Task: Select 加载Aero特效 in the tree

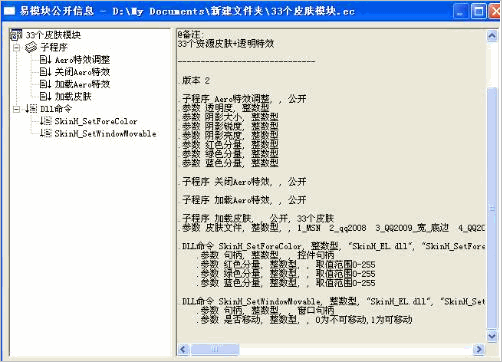Action: coord(82,84)
